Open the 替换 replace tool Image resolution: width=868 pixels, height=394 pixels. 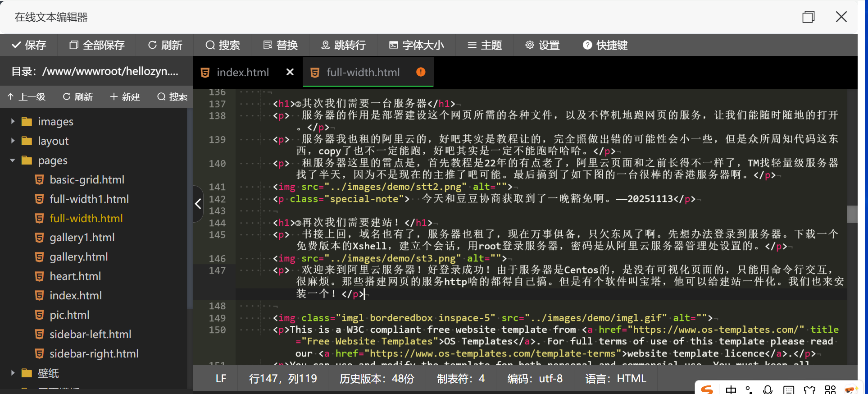(x=280, y=45)
